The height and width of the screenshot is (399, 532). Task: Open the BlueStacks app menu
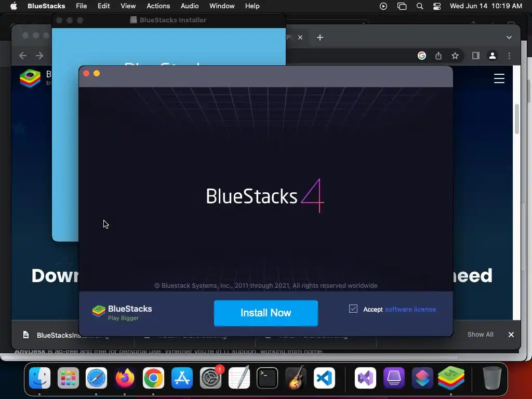pyautogui.click(x=46, y=6)
